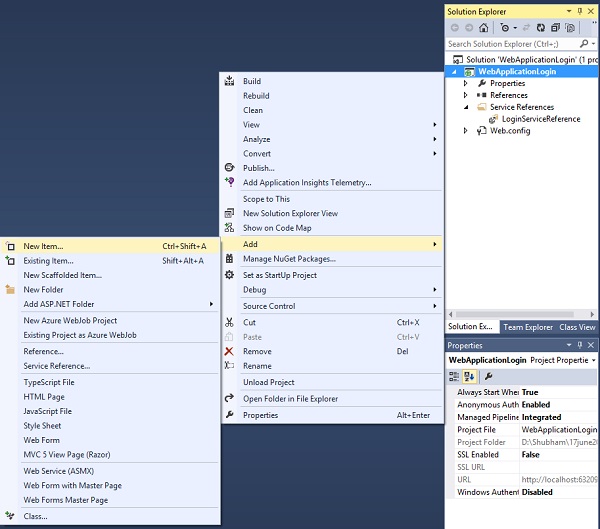Select Service Reference... menu entry

click(x=57, y=366)
